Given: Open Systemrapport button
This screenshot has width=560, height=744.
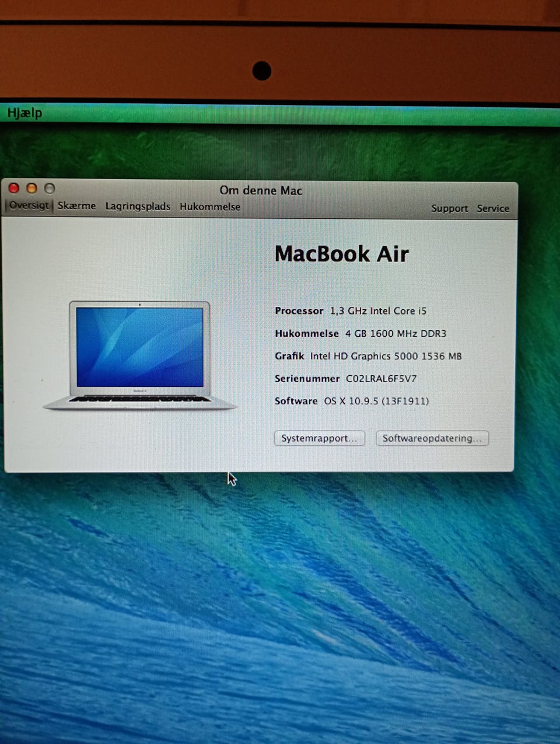Looking at the screenshot, I should click(319, 438).
